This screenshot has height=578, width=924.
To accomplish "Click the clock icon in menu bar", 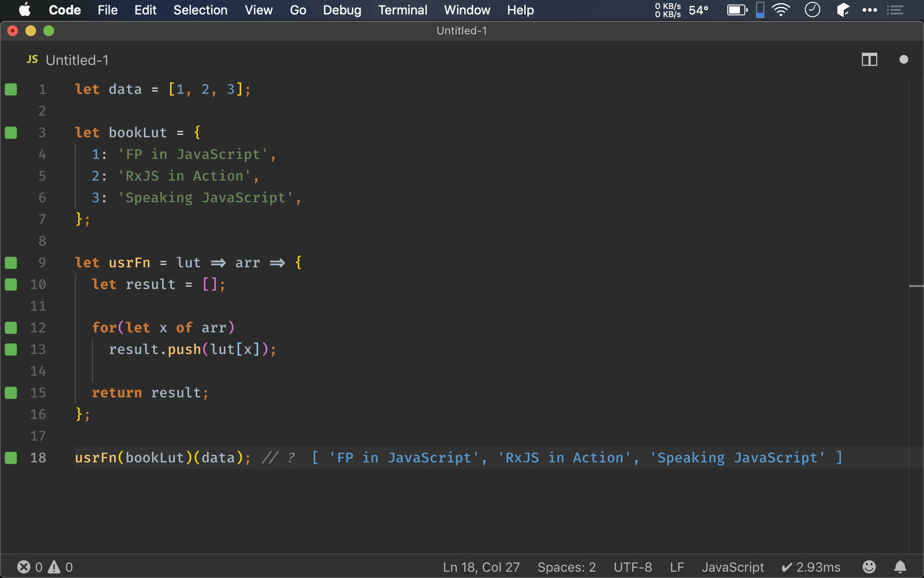I will coord(812,10).
